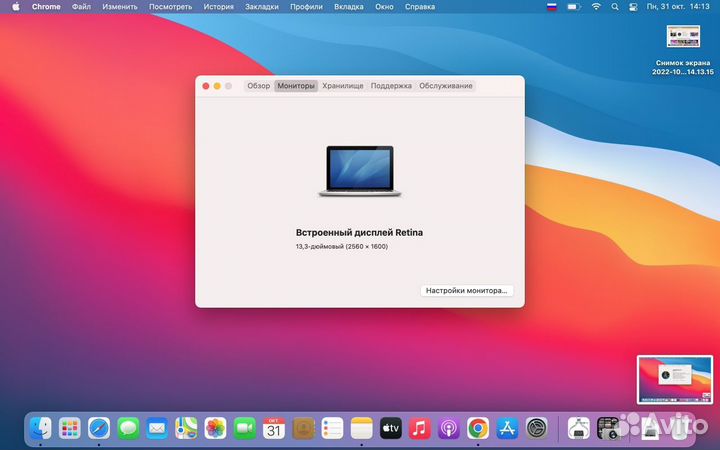Screen dimensions: 720x450
Task: Switch to Google Chrome in Dock
Action: tap(478, 428)
